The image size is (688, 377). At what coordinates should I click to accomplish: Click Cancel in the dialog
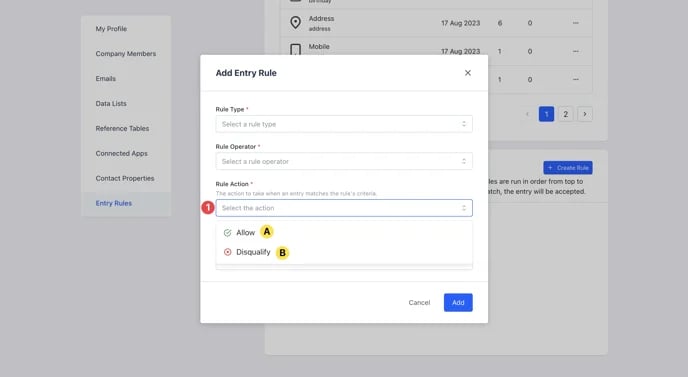[x=419, y=303]
